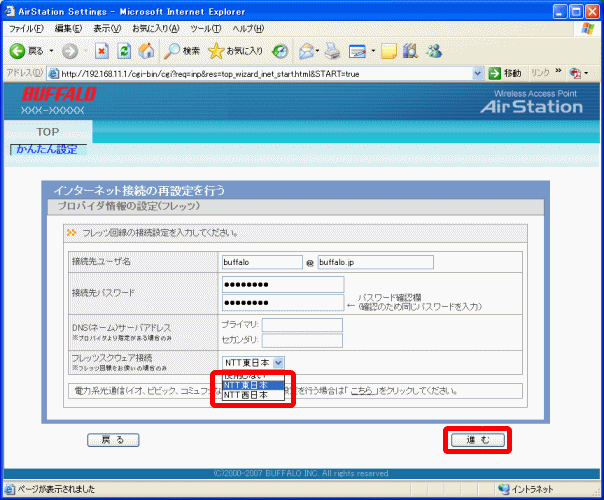Click the Edit page toolbar icon
Viewport: 604px width, 500px height.
tap(357, 51)
